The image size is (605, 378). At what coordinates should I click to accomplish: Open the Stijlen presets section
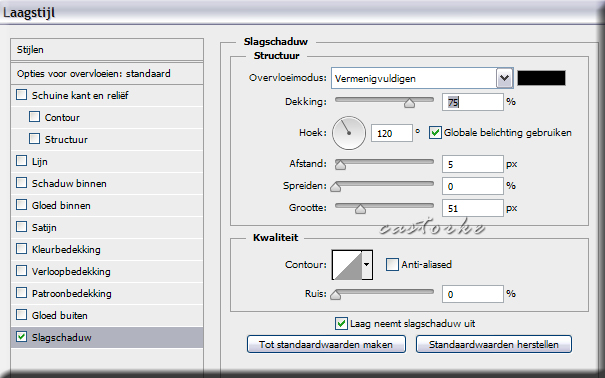pos(107,50)
